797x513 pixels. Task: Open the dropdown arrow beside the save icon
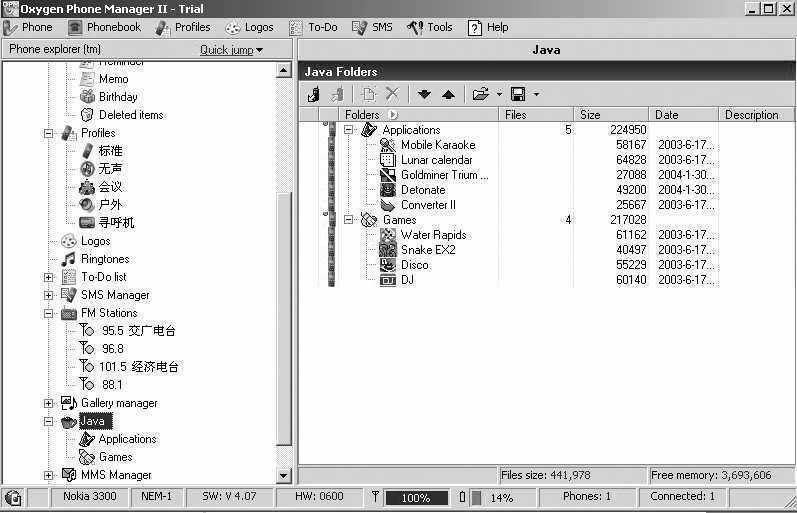click(x=536, y=95)
